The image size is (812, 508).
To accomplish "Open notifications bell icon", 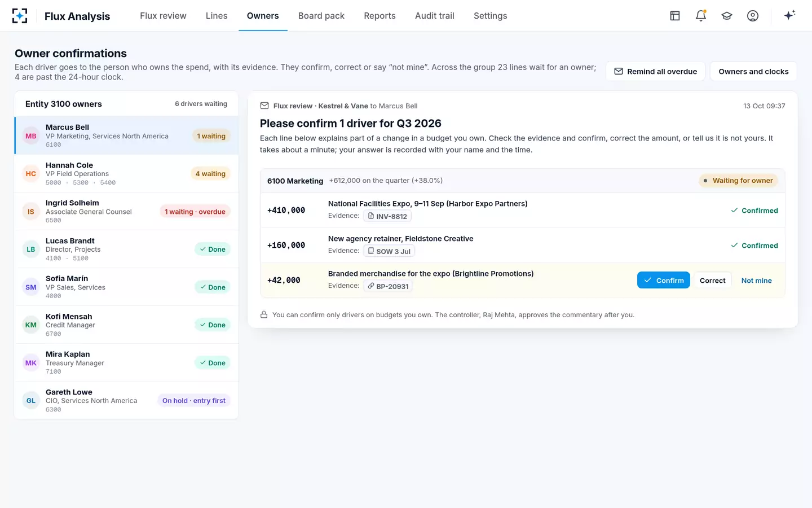I will [x=701, y=16].
